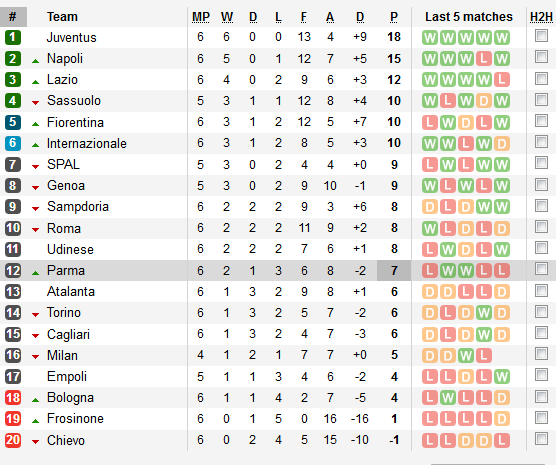Tick the H2H checkbox for Parma
The width and height of the screenshot is (559, 465).
[541, 269]
